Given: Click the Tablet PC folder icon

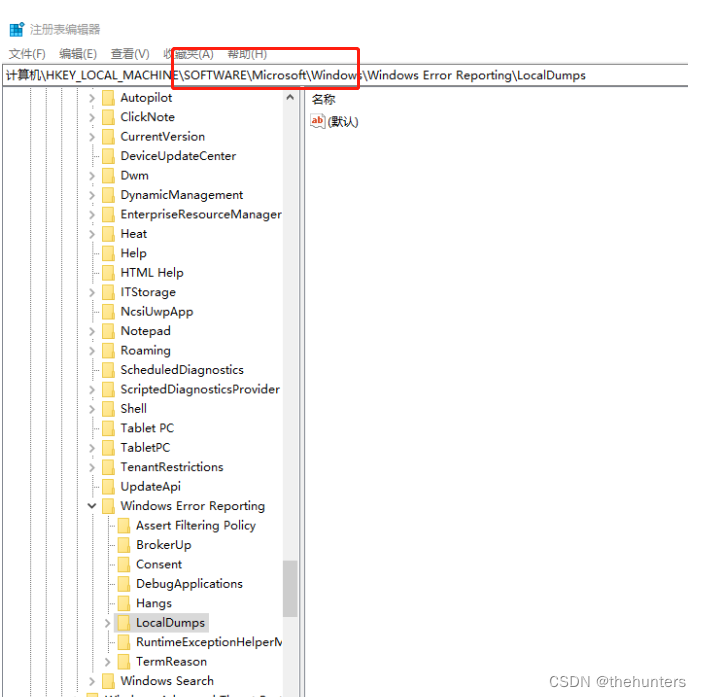Looking at the screenshot, I should tap(108, 428).
